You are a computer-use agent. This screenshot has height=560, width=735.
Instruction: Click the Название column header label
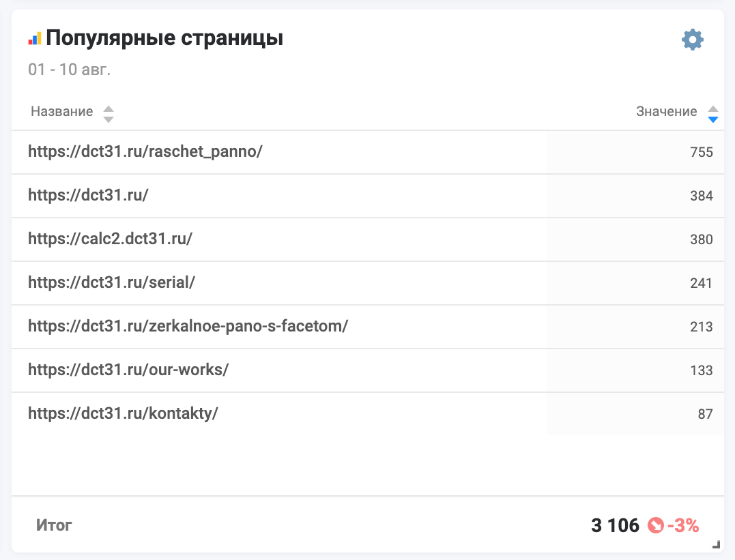click(62, 112)
